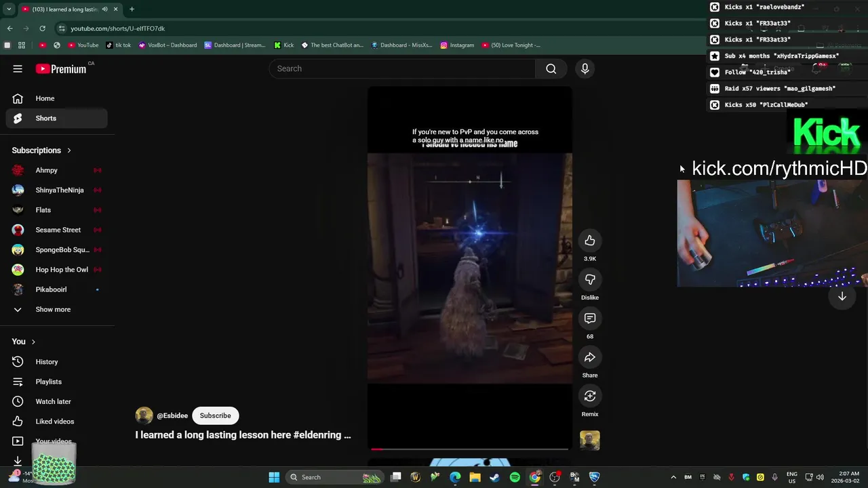Open (50) Love Tonight bookmark
Image resolution: width=868 pixels, height=488 pixels.
pos(511,45)
